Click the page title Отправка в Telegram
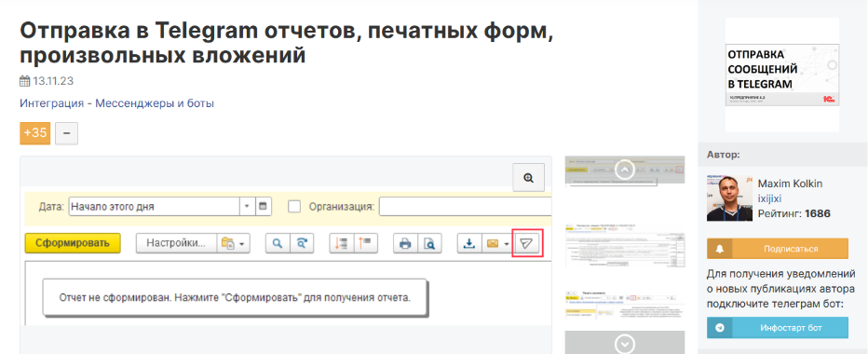The width and height of the screenshot is (868, 354). click(x=287, y=43)
